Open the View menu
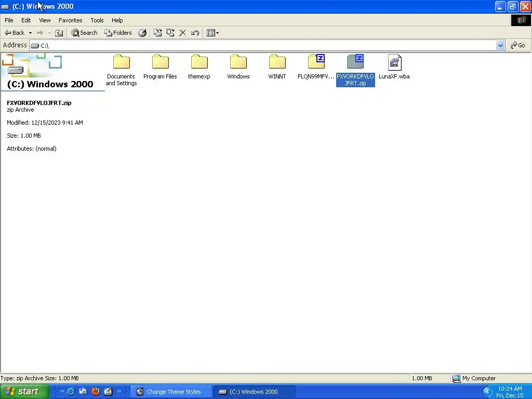 coord(45,20)
